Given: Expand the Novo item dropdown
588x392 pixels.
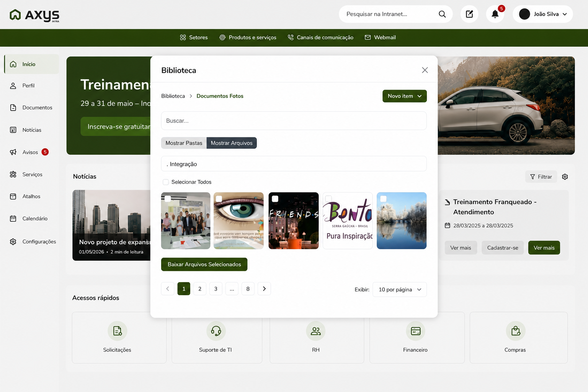Looking at the screenshot, I should click(x=405, y=96).
